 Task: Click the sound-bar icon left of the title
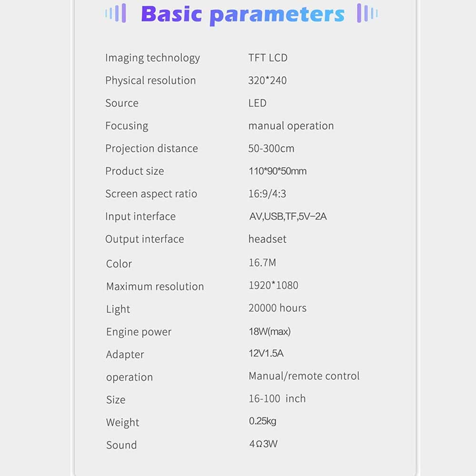click(x=116, y=13)
